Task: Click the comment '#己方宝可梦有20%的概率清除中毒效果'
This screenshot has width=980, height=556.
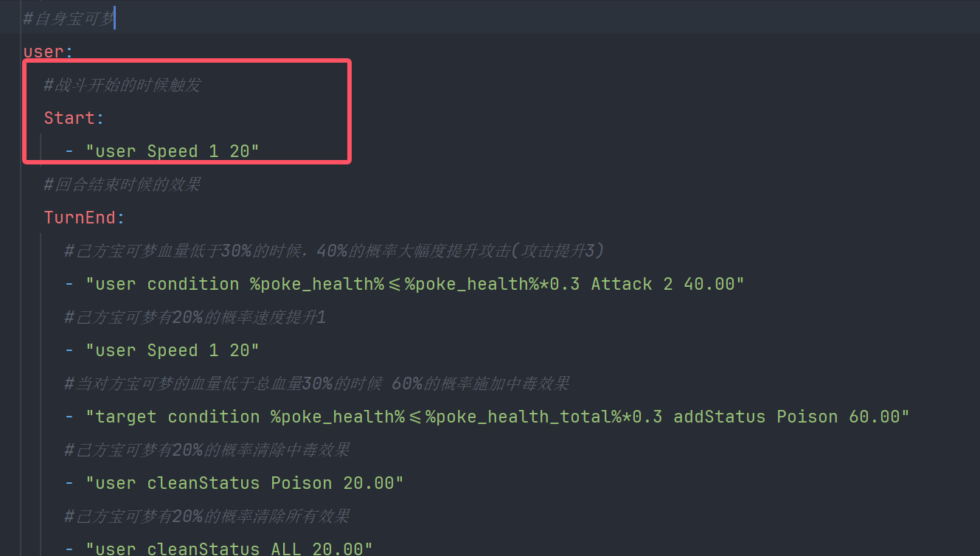Action: coord(207,450)
